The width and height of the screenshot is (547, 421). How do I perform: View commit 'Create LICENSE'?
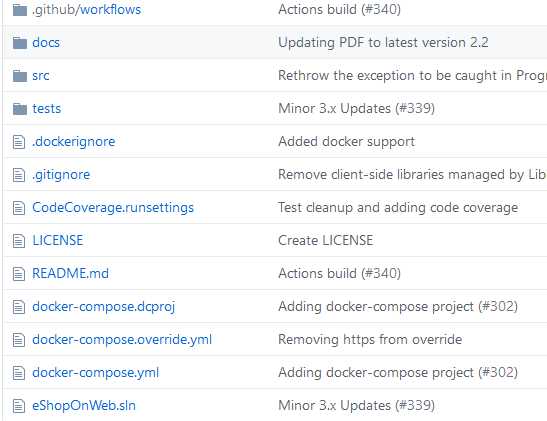[325, 240]
